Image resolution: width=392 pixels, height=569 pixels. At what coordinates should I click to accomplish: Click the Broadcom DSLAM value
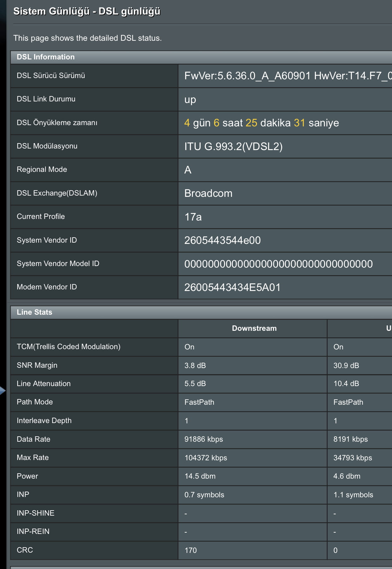coord(208,193)
